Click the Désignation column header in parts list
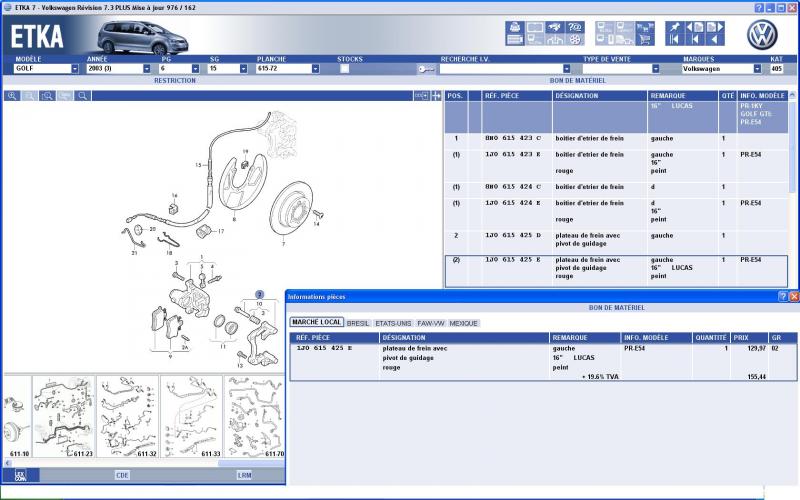800x500 pixels. [x=599, y=96]
